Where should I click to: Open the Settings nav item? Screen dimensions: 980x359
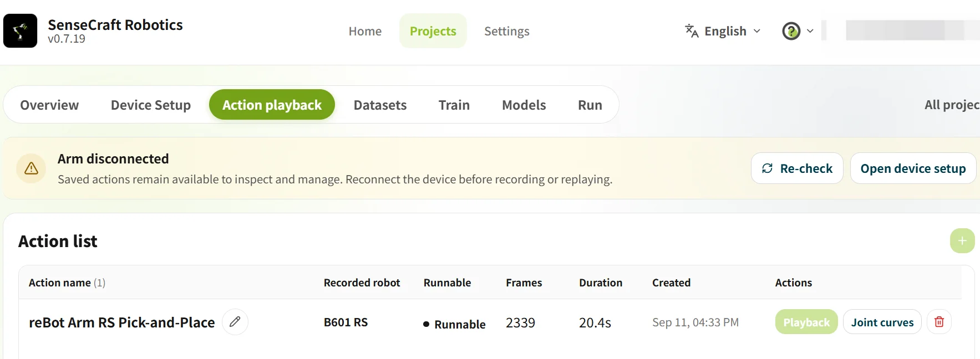coord(507,31)
